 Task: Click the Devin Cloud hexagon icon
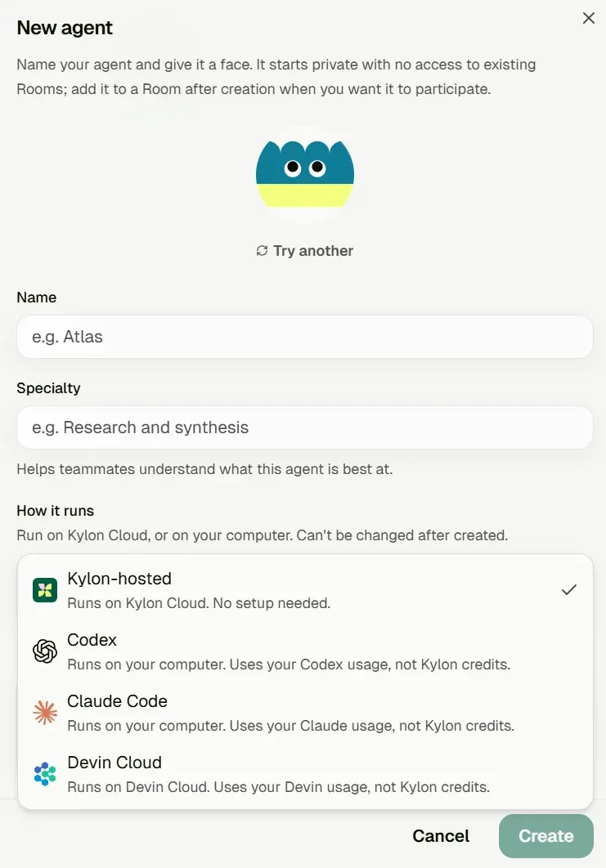[45, 774]
